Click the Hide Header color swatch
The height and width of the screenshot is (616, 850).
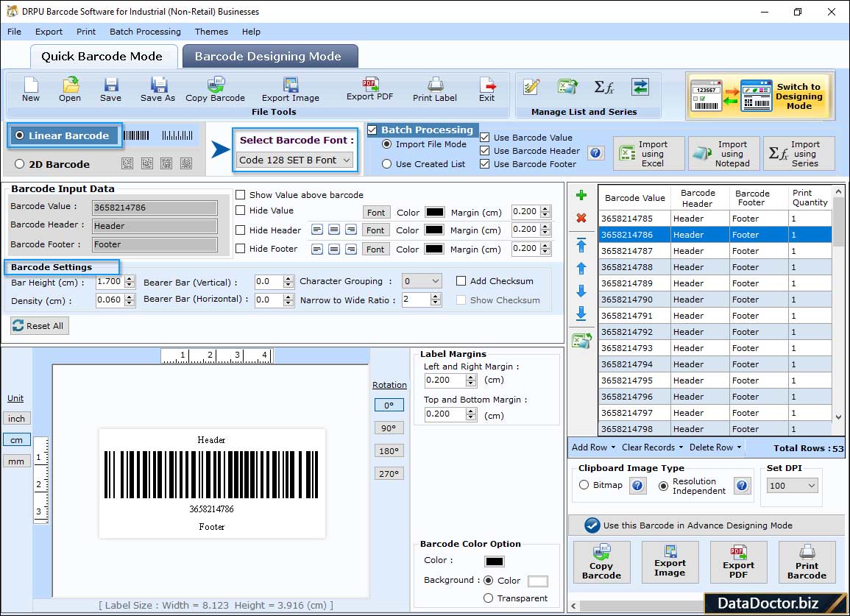point(434,230)
